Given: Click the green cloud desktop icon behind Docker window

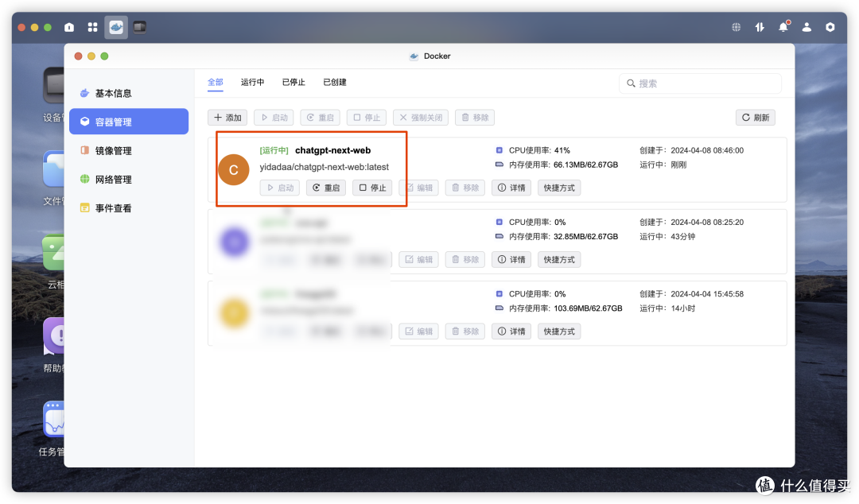Looking at the screenshot, I should point(54,252).
